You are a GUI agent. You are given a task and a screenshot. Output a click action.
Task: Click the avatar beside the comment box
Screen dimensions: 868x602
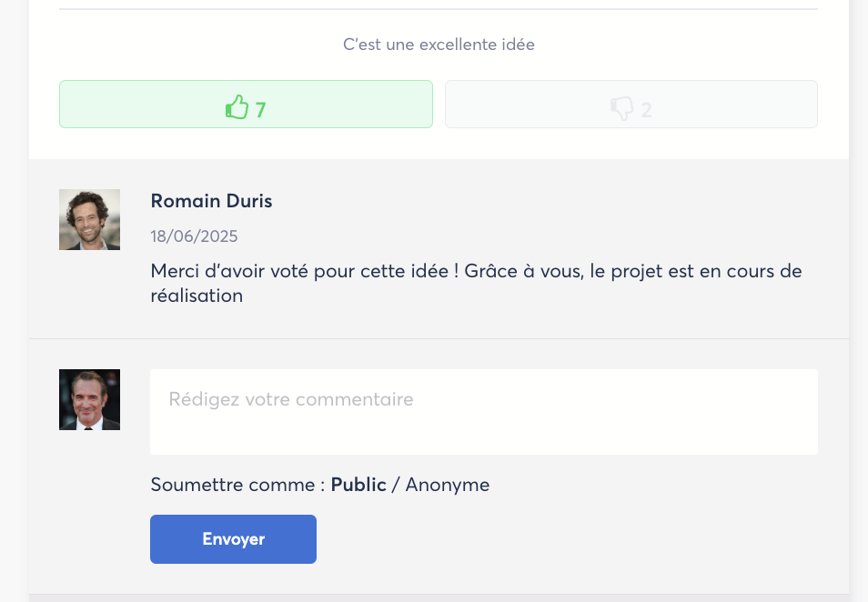click(89, 399)
